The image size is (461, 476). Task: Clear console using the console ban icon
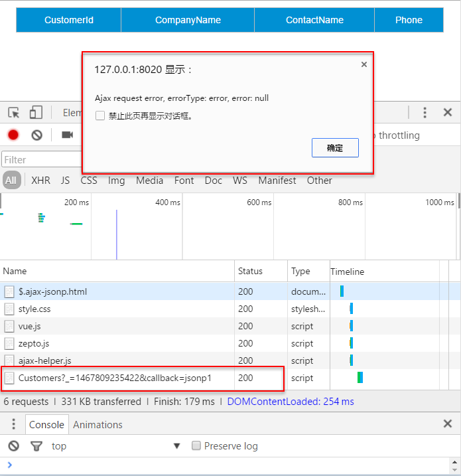point(14,446)
